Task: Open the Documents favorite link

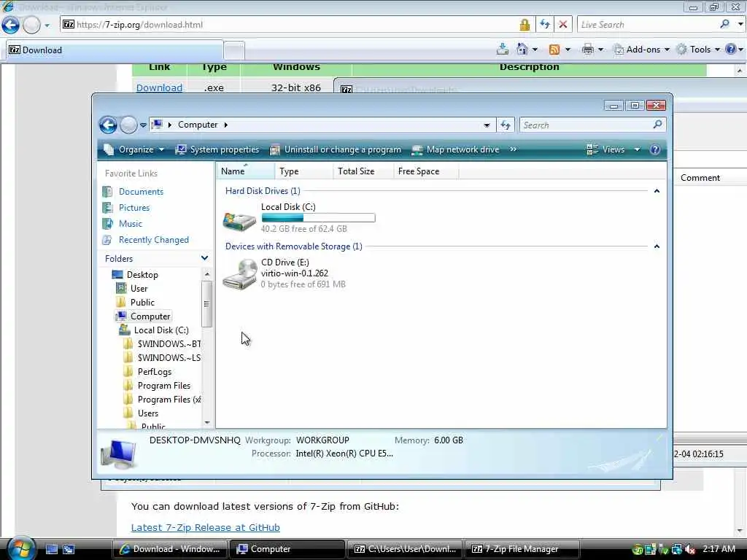Action: [x=141, y=192]
